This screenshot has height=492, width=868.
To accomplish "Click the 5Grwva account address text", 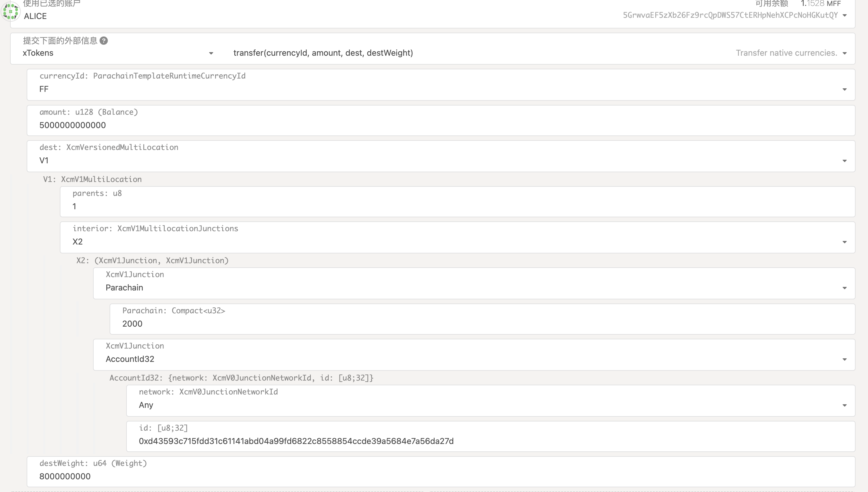I will point(730,15).
